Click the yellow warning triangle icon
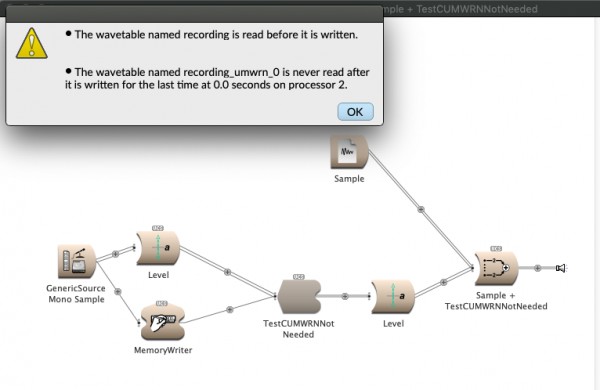This screenshot has height=390, width=600. 32,43
